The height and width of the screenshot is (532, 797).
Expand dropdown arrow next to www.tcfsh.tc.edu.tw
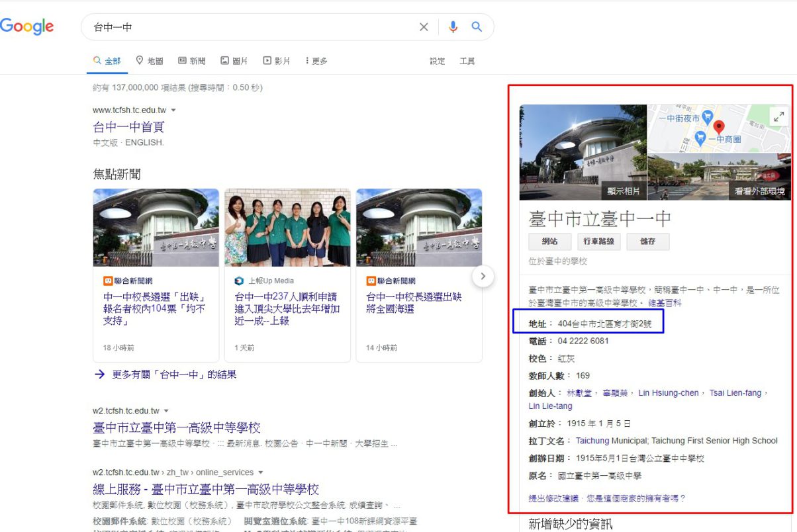coord(173,110)
